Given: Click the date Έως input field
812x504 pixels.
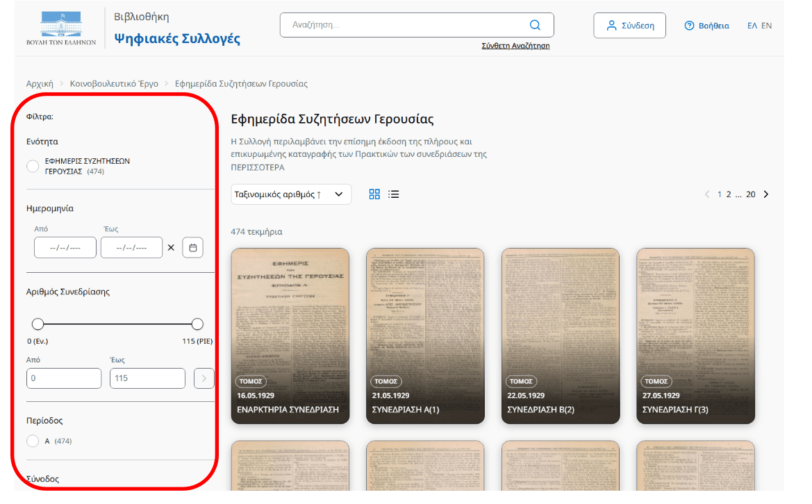Looking at the screenshot, I should pyautogui.click(x=131, y=247).
